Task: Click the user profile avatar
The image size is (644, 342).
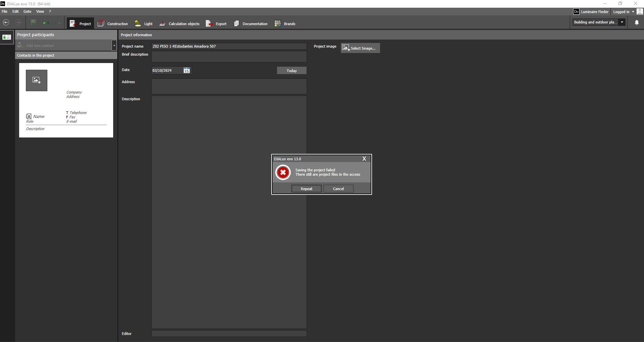Action: [x=640, y=12]
